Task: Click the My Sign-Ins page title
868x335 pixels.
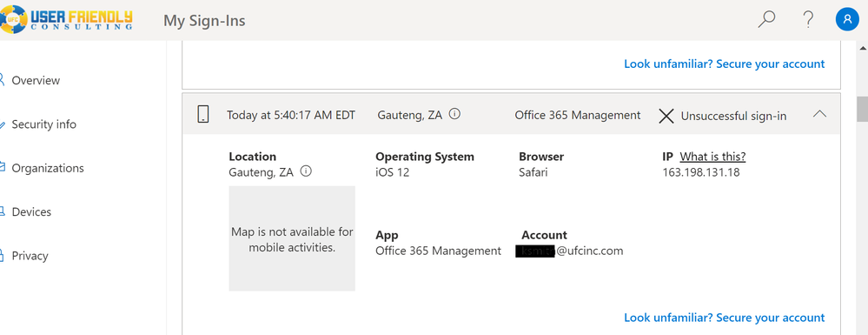Action: click(x=204, y=21)
